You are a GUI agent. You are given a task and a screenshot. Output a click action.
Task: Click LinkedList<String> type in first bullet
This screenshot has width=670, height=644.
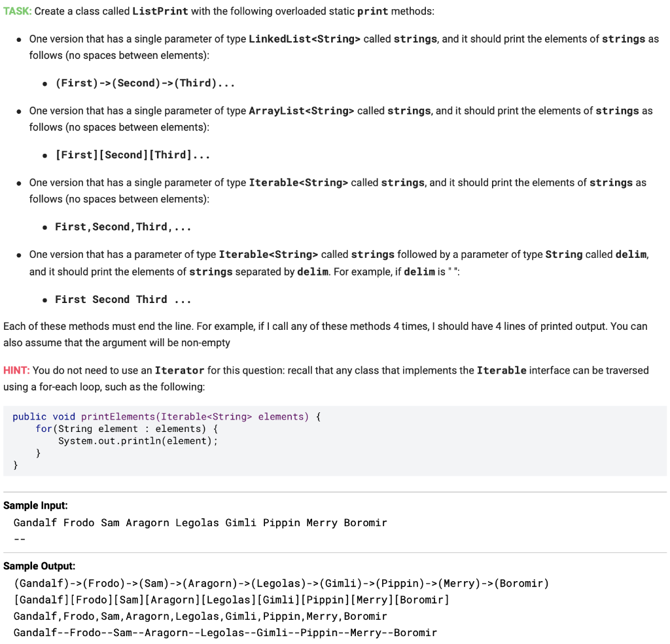pyautogui.click(x=304, y=39)
